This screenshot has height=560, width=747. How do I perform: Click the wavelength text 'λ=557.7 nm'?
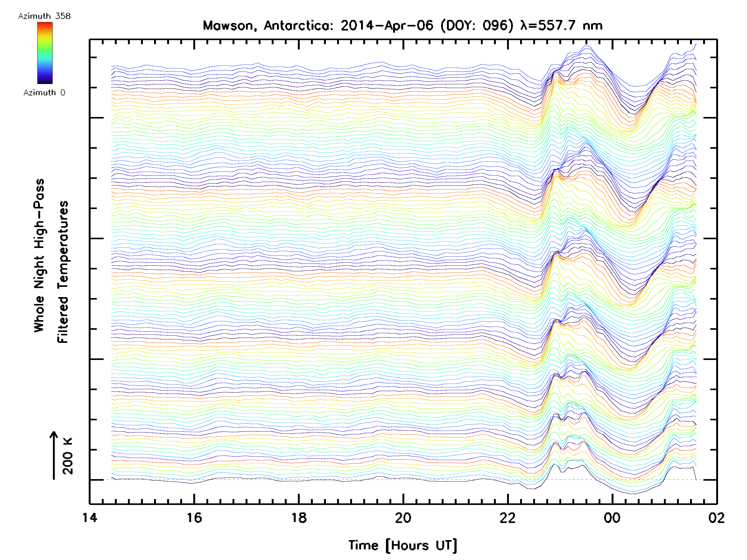tap(561, 26)
